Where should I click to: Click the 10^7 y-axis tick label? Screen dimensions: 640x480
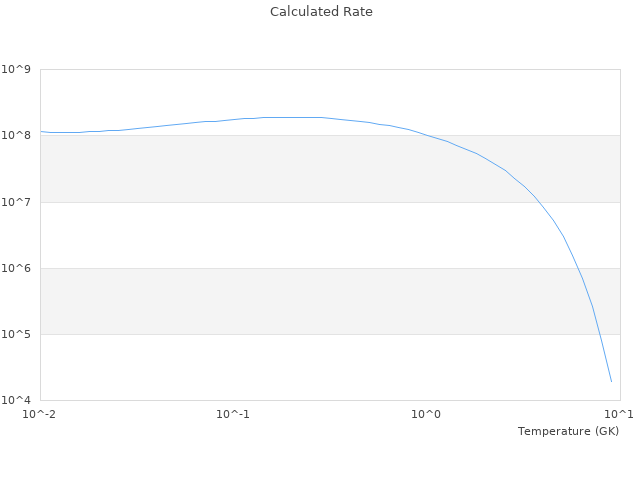pyautogui.click(x=17, y=202)
